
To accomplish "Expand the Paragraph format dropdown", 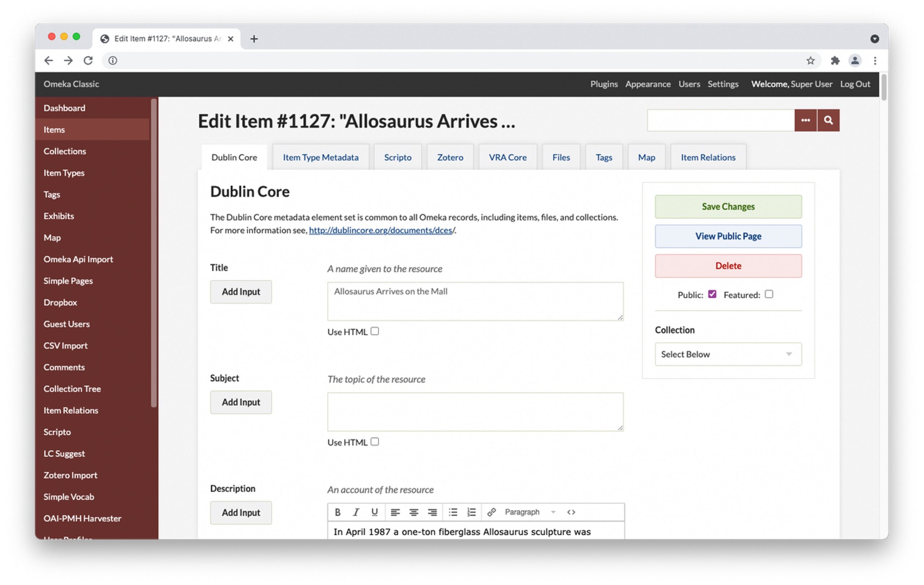I will tap(529, 512).
